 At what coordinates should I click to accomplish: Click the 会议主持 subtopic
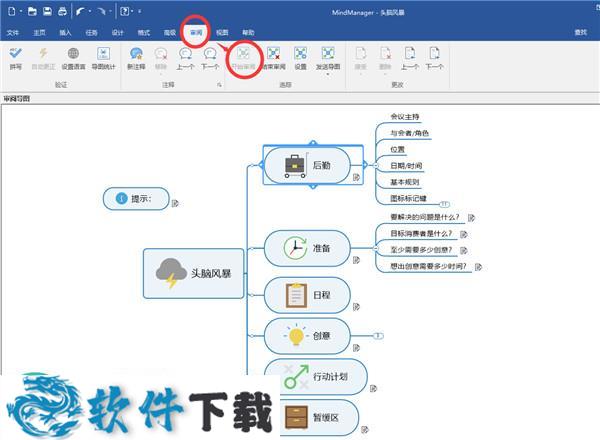[x=404, y=117]
